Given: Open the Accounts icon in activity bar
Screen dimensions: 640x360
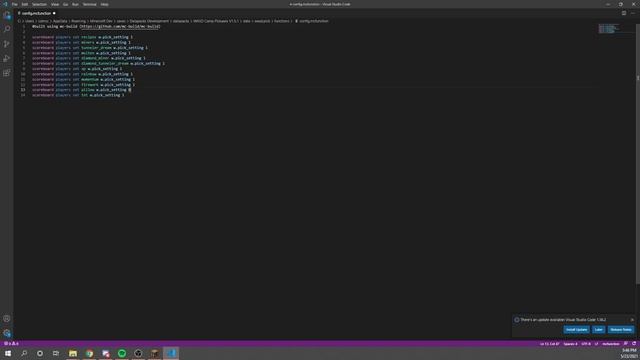Looking at the screenshot, I should pyautogui.click(x=7, y=319).
